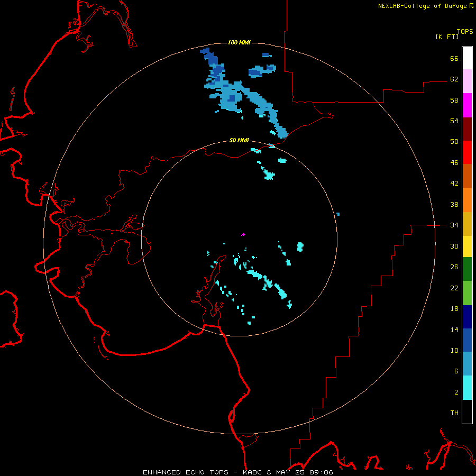This screenshot has width=476, height=476.
Task: Click the magenta radar site cross marker
Action: tap(243, 234)
